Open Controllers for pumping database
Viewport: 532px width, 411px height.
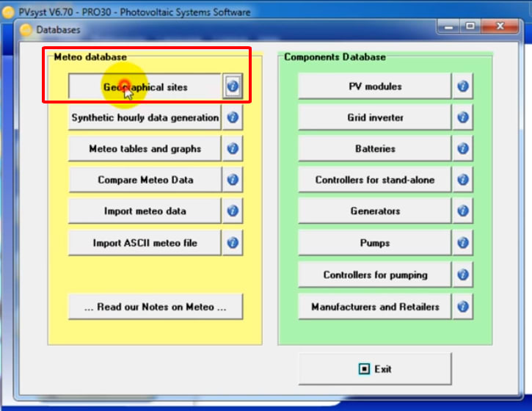coord(375,274)
